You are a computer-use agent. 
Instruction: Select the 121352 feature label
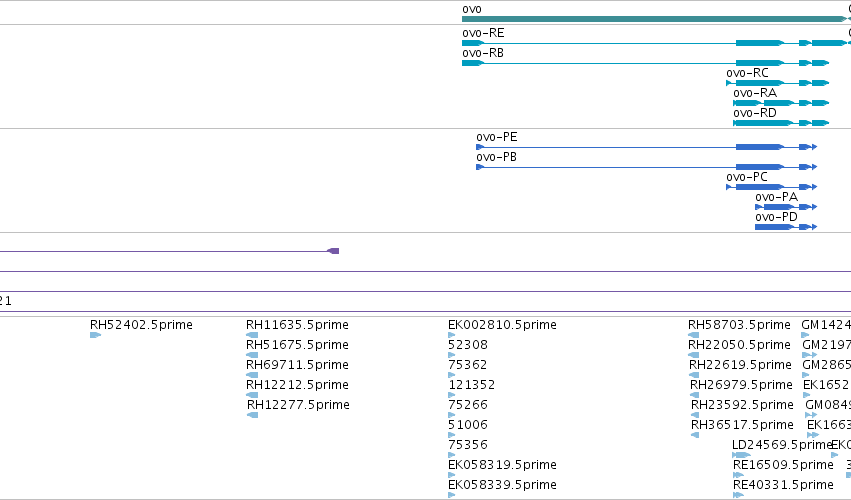click(472, 385)
